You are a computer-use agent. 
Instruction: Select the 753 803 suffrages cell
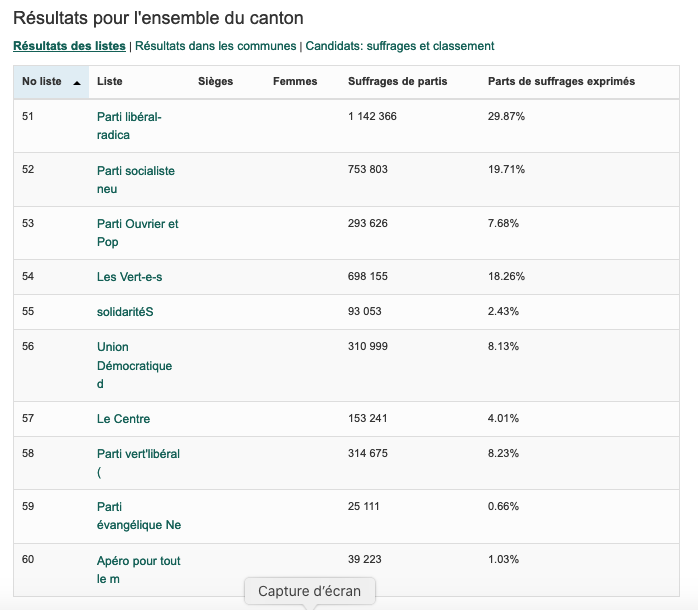[x=368, y=169]
